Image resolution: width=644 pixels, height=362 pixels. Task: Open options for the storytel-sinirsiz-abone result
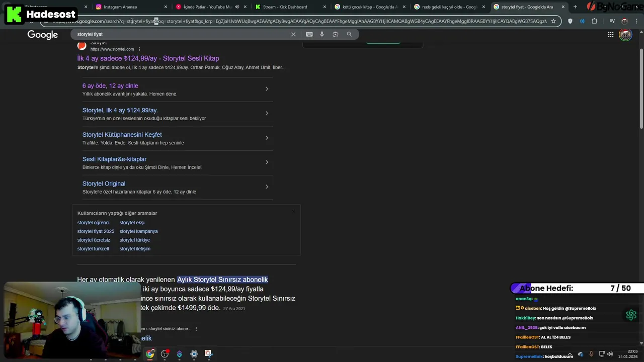[x=196, y=329]
